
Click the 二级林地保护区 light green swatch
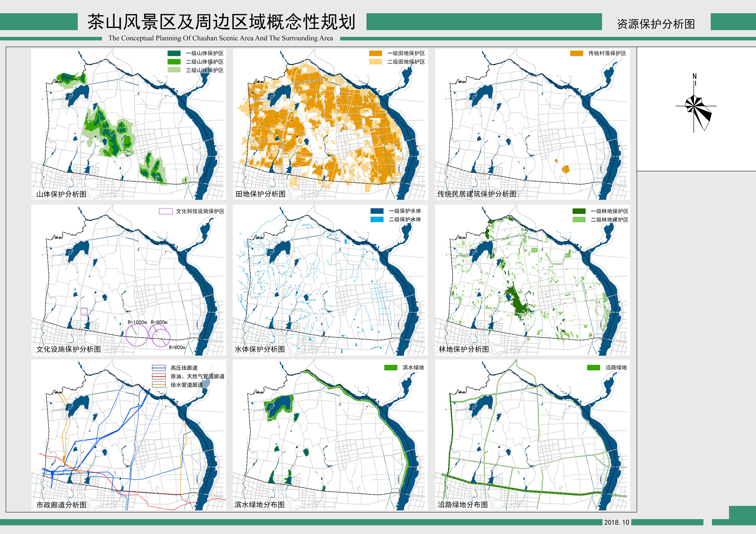(x=579, y=219)
